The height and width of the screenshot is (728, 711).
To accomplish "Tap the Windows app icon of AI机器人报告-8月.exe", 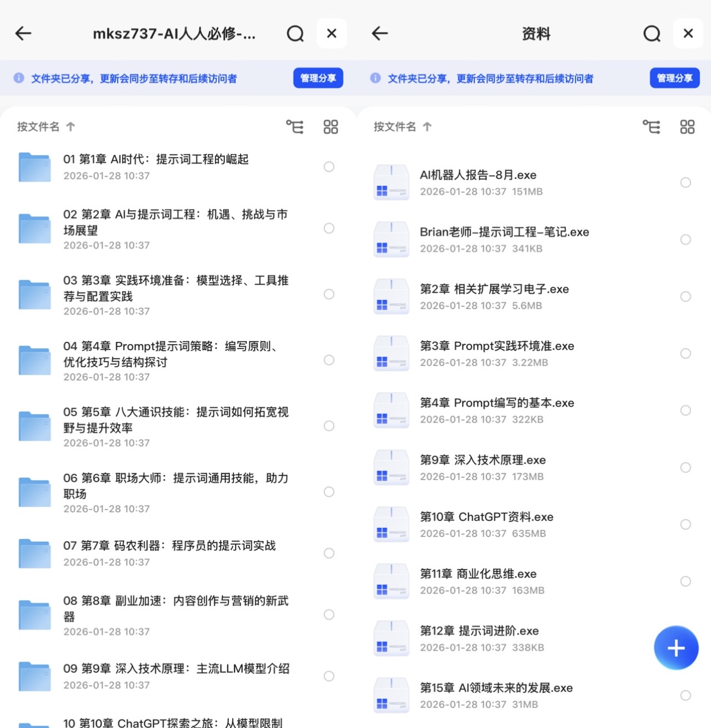I will [392, 182].
